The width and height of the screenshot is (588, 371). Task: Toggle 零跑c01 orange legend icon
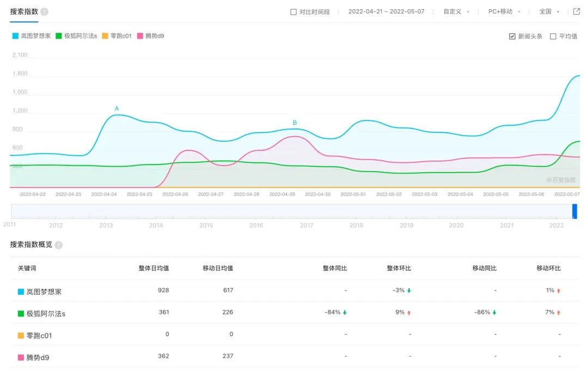coord(105,36)
